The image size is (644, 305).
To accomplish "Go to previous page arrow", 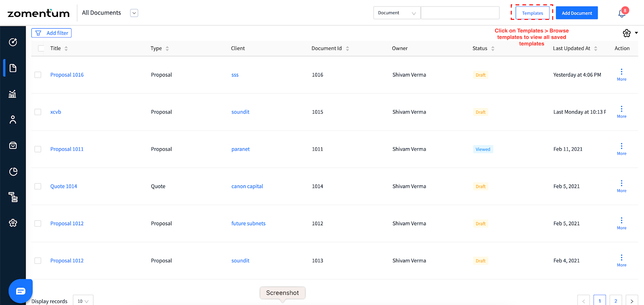I will click(583, 301).
